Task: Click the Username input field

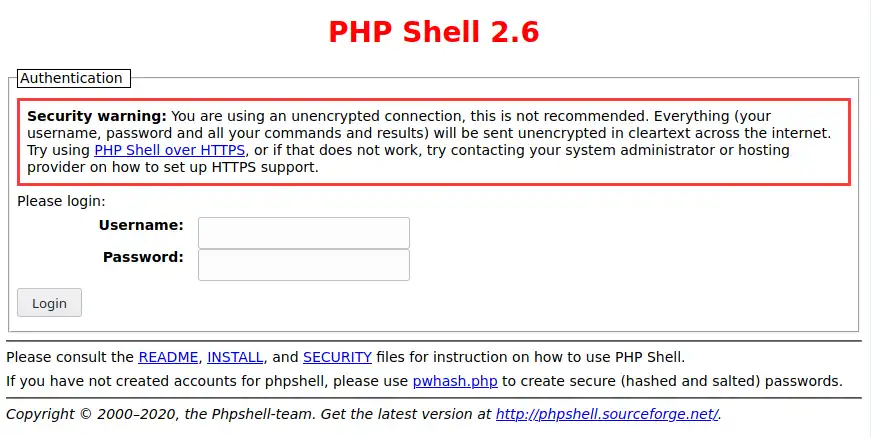Action: tap(304, 233)
